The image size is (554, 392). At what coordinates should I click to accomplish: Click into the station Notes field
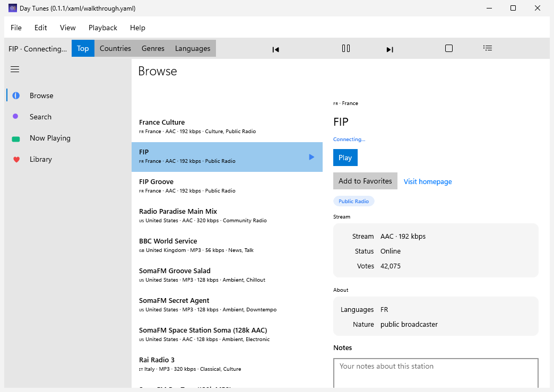click(x=436, y=373)
